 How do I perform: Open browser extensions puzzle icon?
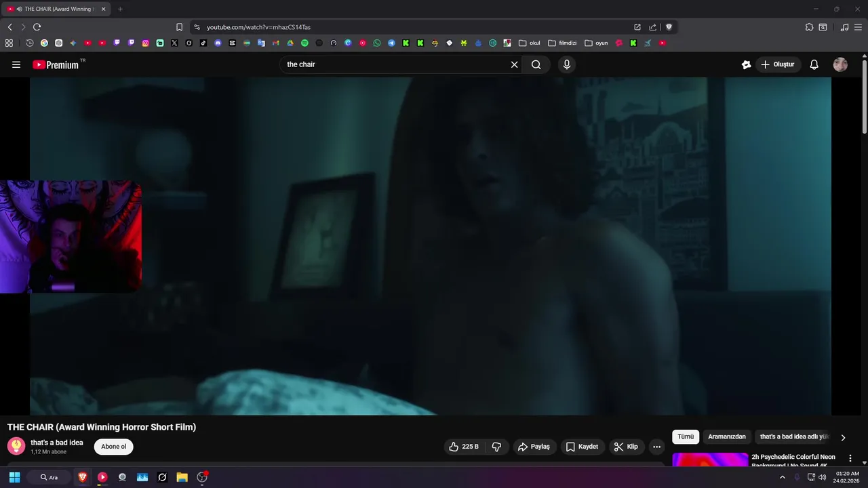pyautogui.click(x=809, y=27)
